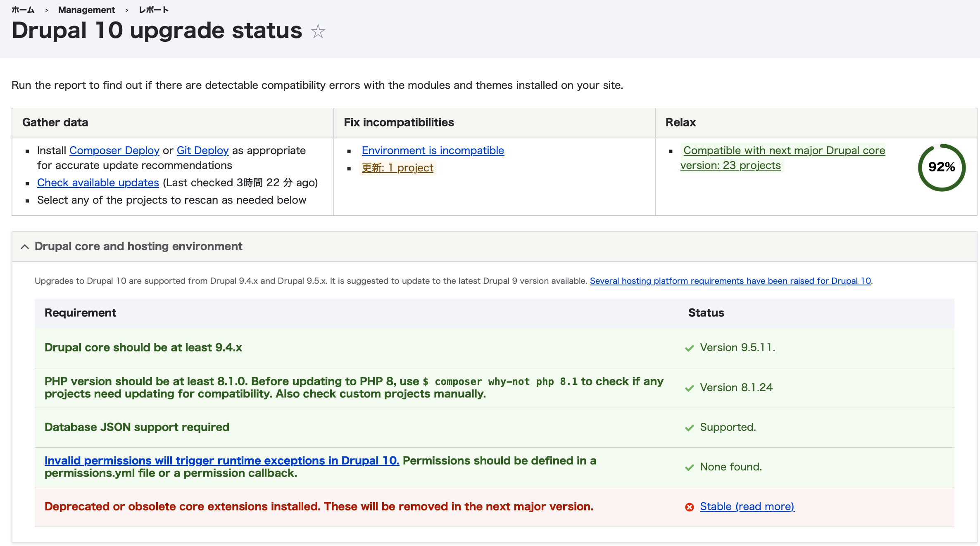Open Stable (read more) link
Screen dimensions: 980x546
click(x=747, y=506)
